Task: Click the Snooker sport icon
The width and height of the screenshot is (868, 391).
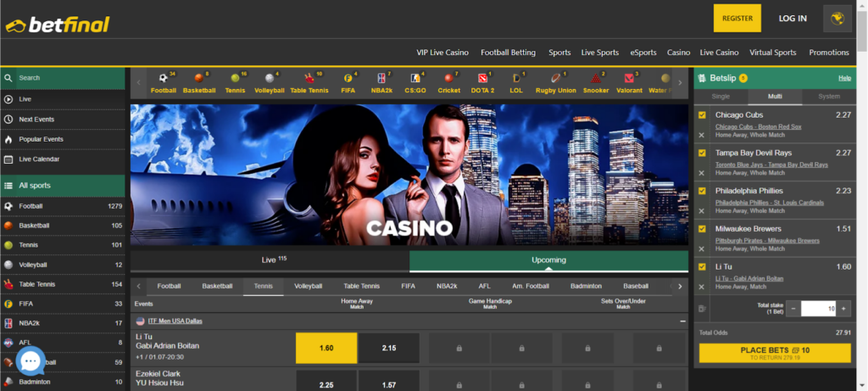Action: [x=598, y=82]
